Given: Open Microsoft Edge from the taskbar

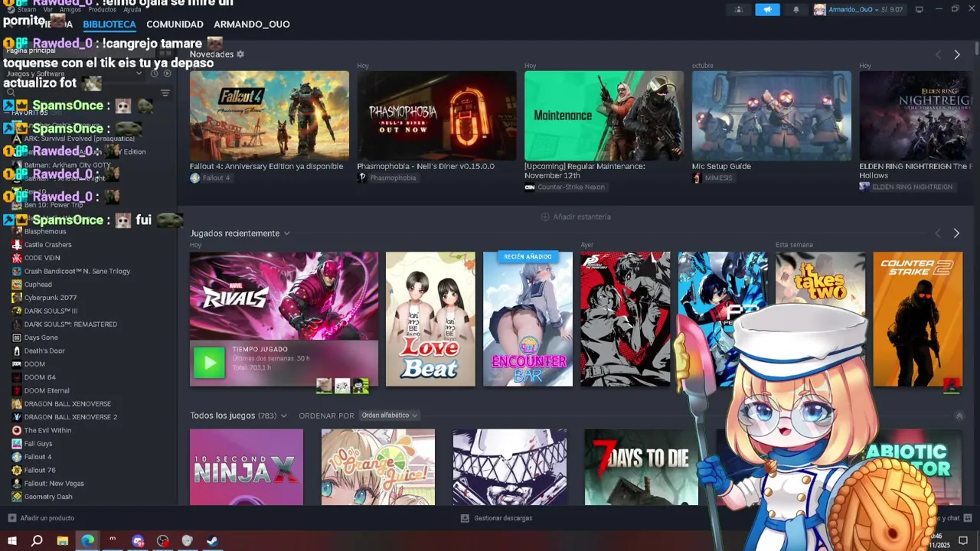Looking at the screenshot, I should 88,540.
